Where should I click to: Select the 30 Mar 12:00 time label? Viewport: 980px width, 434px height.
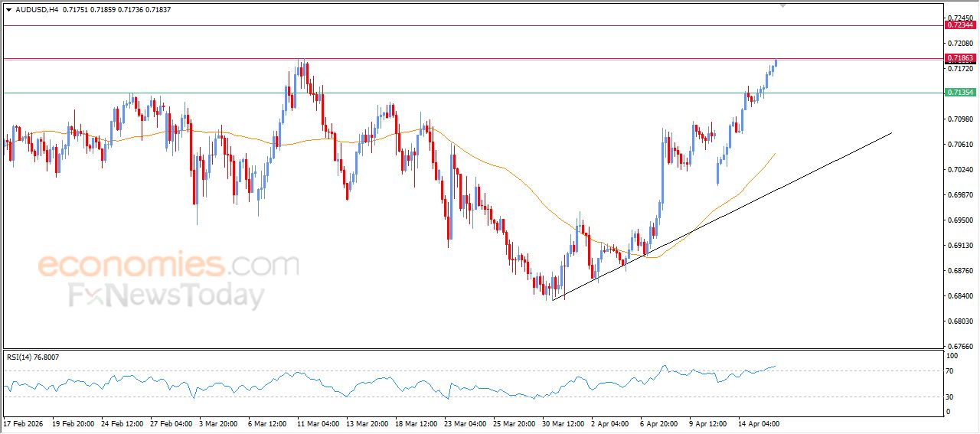pyautogui.click(x=563, y=423)
